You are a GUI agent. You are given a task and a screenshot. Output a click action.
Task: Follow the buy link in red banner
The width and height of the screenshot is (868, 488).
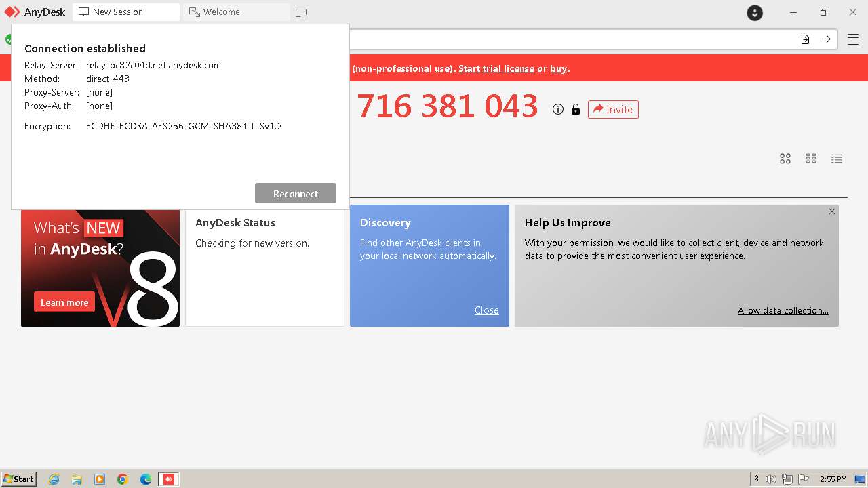pyautogui.click(x=558, y=68)
